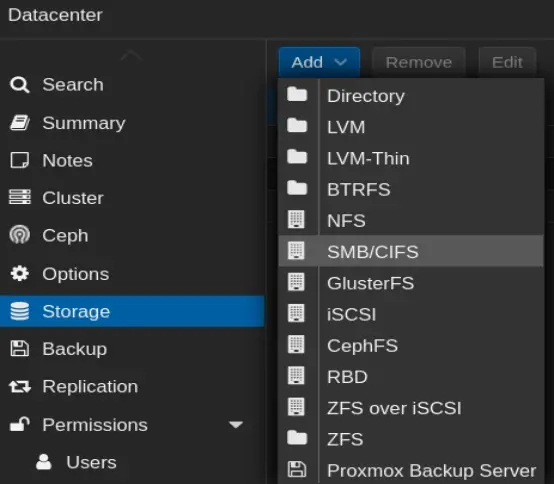This screenshot has width=554, height=484.
Task: Click the Edit button
Action: click(x=507, y=63)
